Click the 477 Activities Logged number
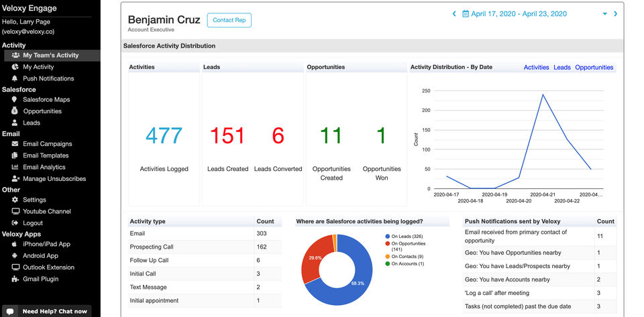644x317 pixels. point(164,136)
